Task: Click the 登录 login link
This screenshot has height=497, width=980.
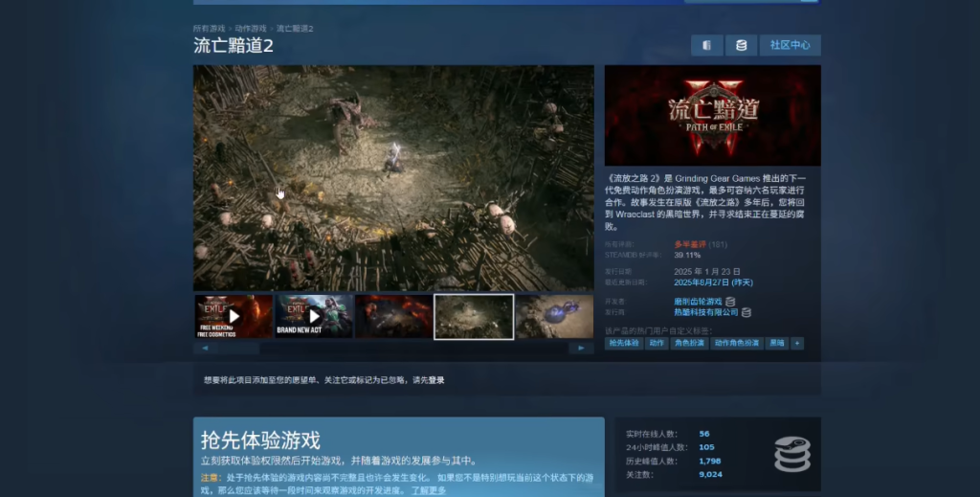Action: [436, 380]
